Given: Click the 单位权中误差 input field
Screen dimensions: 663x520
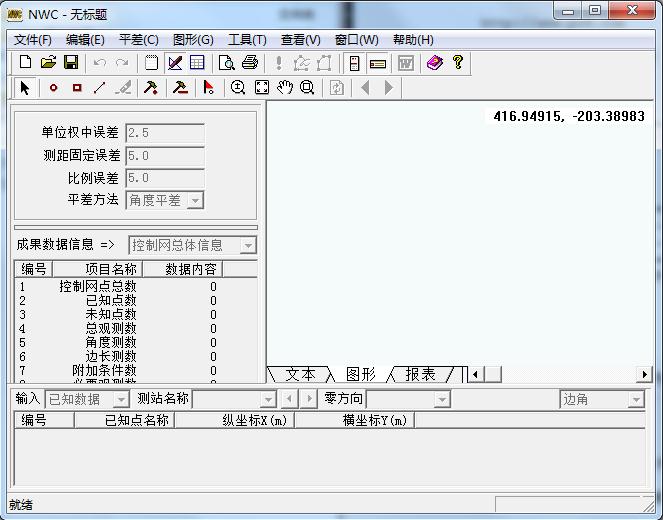Looking at the screenshot, I should [165, 133].
